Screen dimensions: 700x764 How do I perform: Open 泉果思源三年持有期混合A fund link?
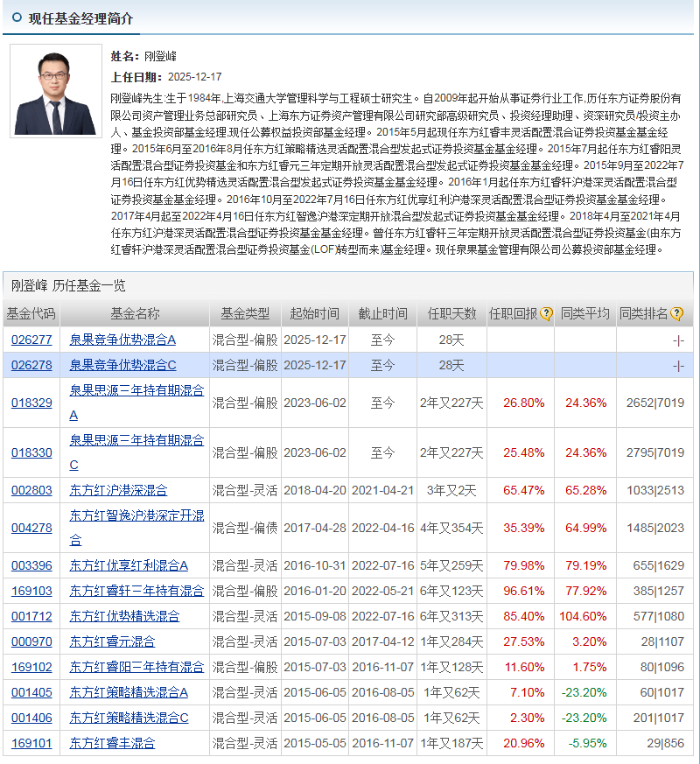(x=136, y=391)
